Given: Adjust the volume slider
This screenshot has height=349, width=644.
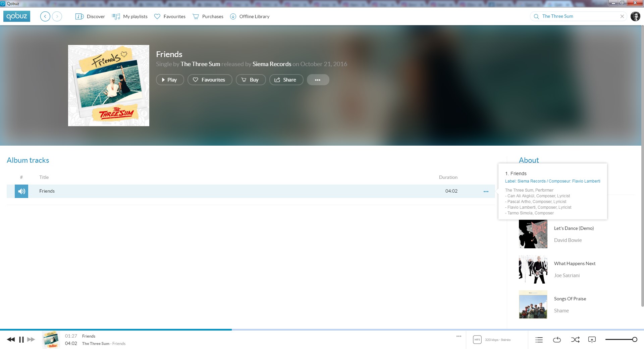Looking at the screenshot, I should 621,340.
